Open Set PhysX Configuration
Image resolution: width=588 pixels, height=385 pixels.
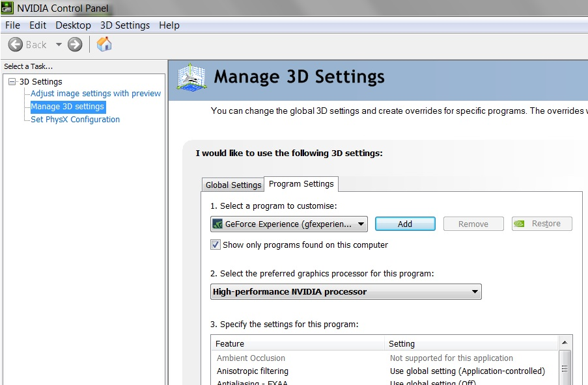75,120
